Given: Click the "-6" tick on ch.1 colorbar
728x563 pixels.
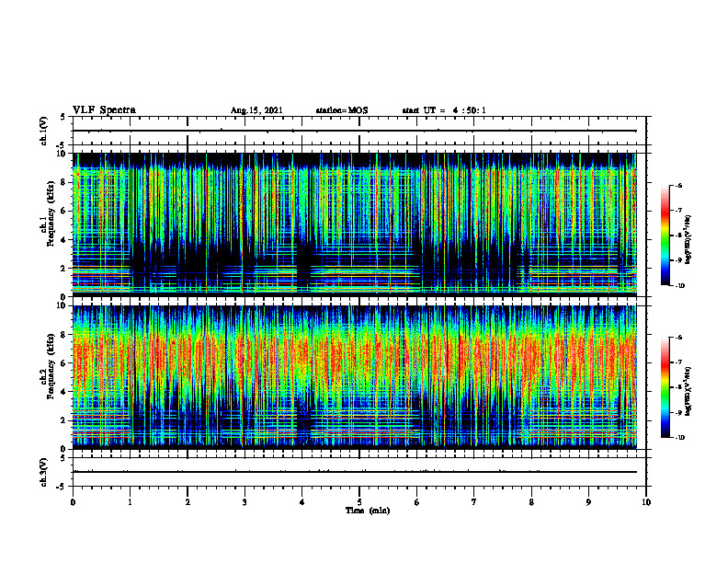Looking at the screenshot, I should 678,185.
